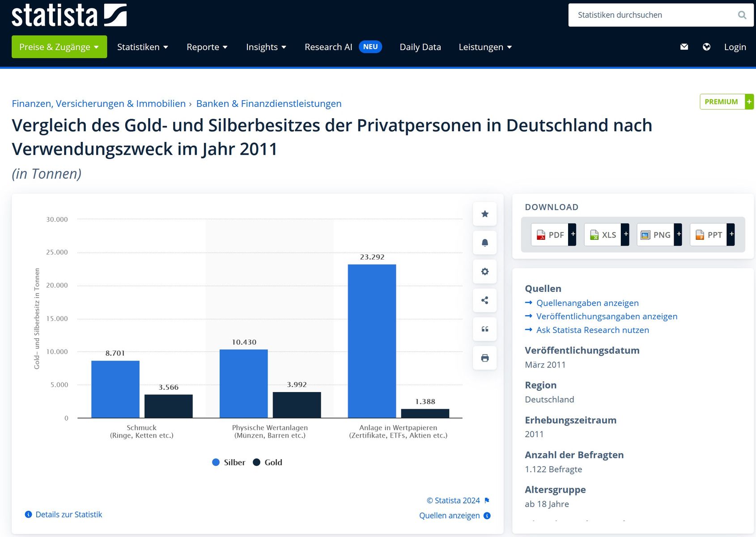Click the star favorite icon
Viewport: 756px width, 537px height.
coord(484,214)
